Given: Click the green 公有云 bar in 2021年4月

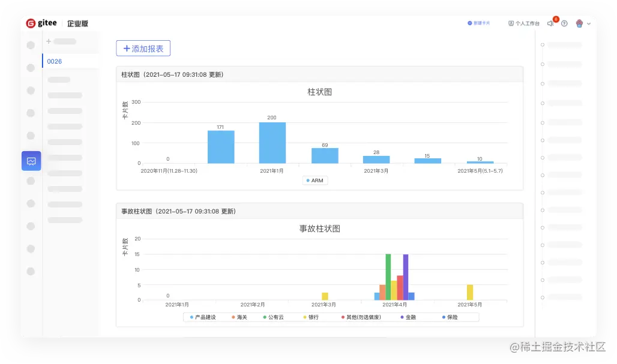Looking at the screenshot, I should click(388, 277).
